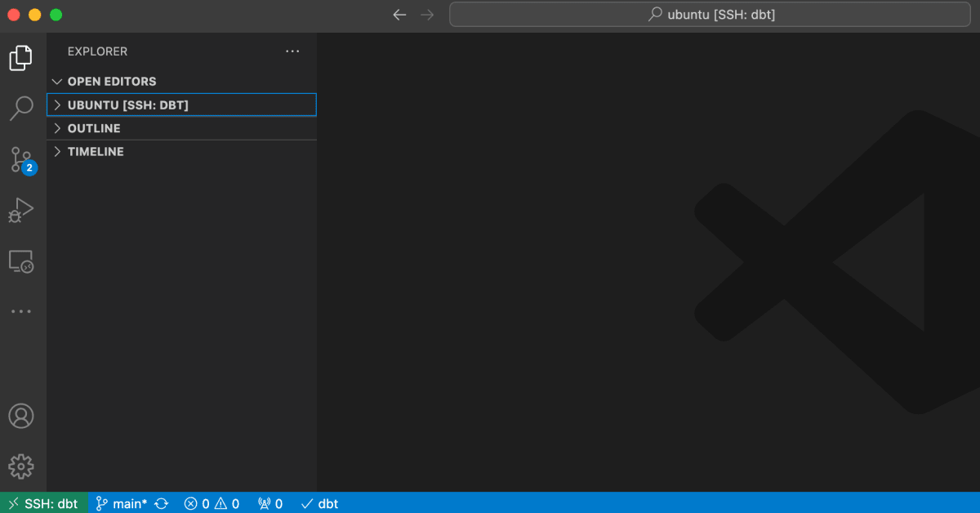
Task: Collapse the Open Editors section
Action: tap(181, 82)
